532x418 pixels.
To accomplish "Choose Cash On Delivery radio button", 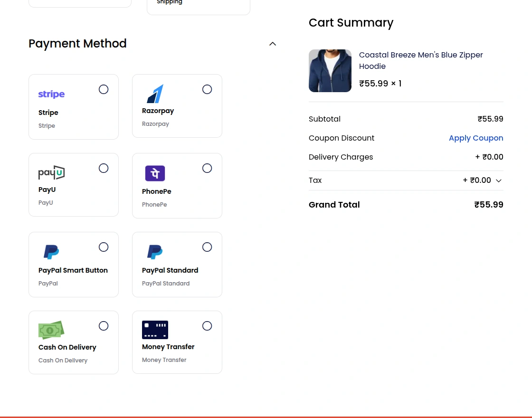I will point(104,326).
